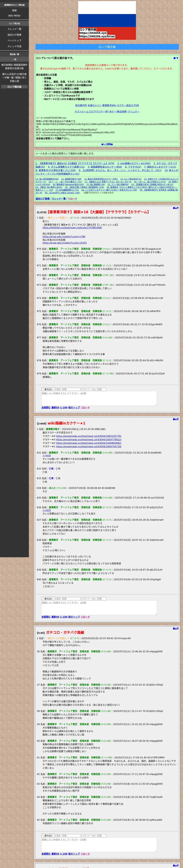The width and height of the screenshot is (183, 868).
Task: Select ロシア掲示板 at the bottom of the sidebar board list
Action: tap(14, 87)
